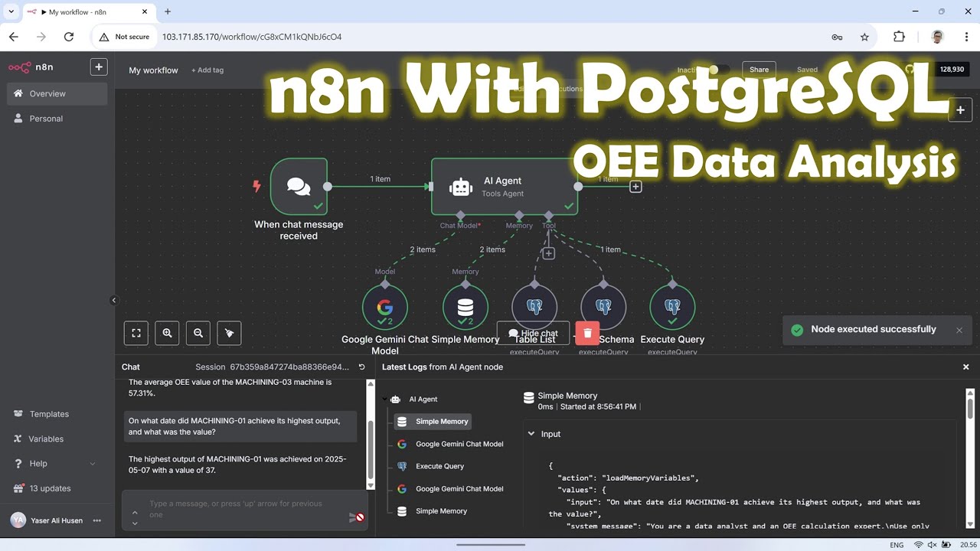Screen dimensions: 980x551
Task: Click the browser address bar URL
Action: pos(252,37)
